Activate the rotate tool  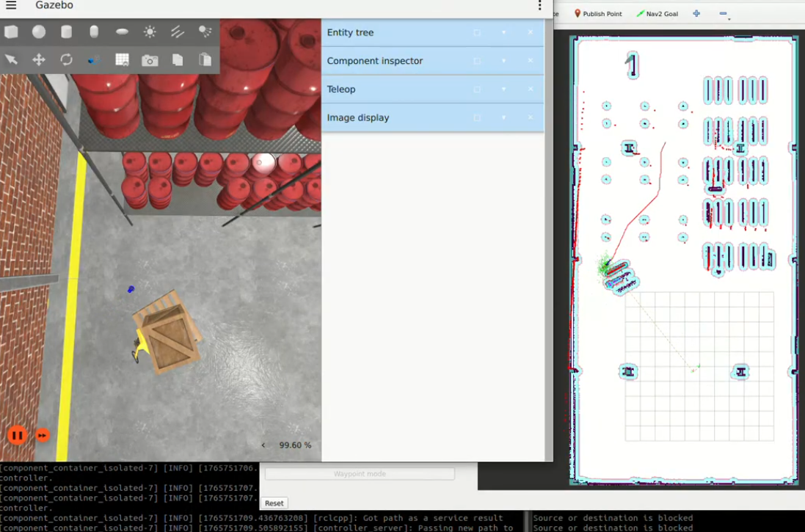[66, 60]
